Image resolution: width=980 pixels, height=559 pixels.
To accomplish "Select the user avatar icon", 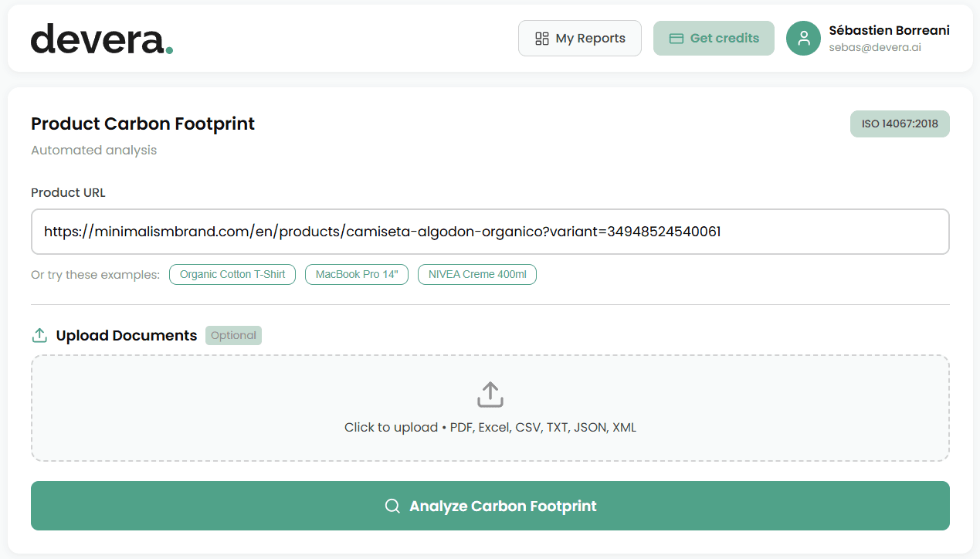I will pos(803,38).
